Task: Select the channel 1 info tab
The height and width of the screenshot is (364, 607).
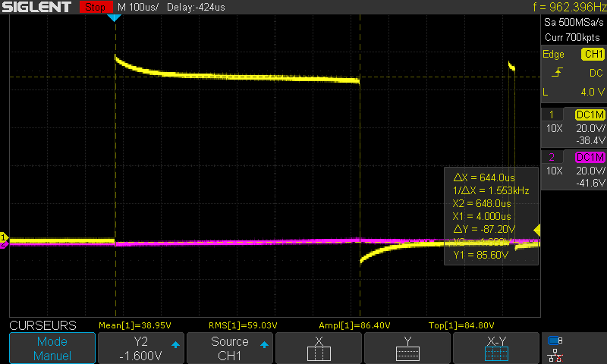Action: 552,114
